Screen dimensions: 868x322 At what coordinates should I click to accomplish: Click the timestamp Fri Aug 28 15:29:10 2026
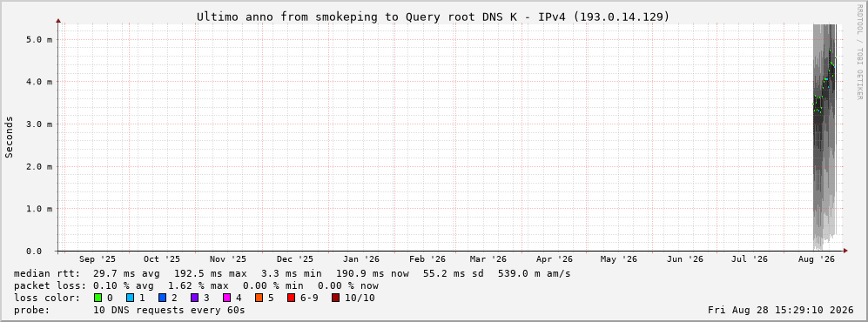coord(781,310)
